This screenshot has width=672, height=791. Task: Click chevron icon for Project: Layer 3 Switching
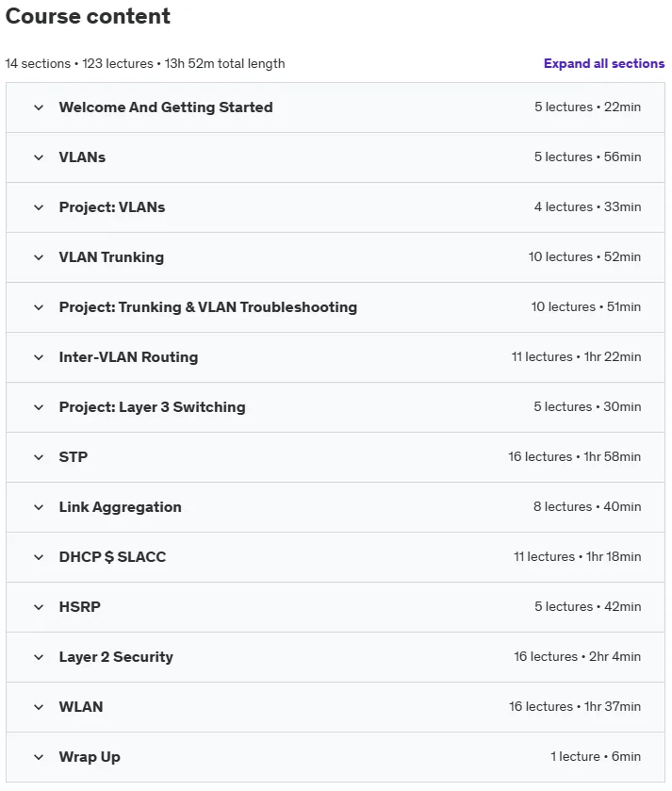(x=39, y=407)
